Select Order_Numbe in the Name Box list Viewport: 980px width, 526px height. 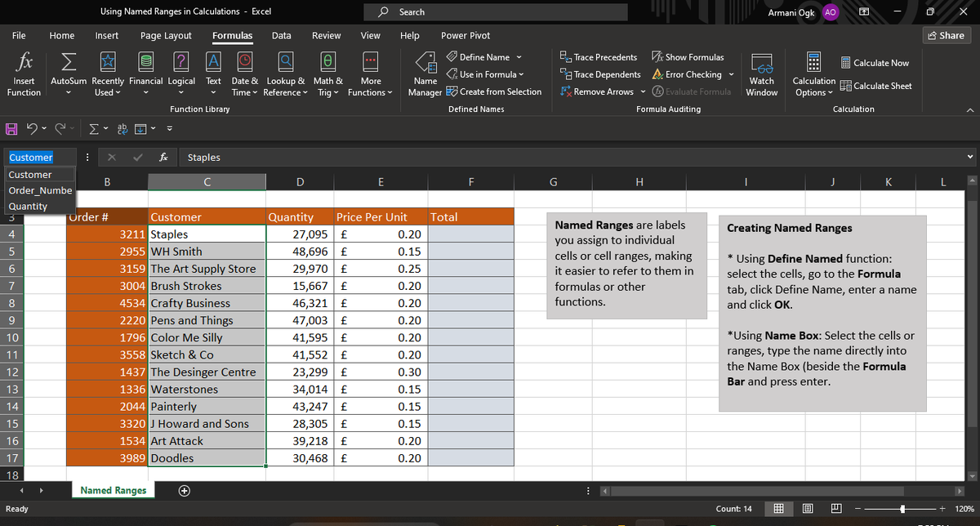click(x=40, y=190)
